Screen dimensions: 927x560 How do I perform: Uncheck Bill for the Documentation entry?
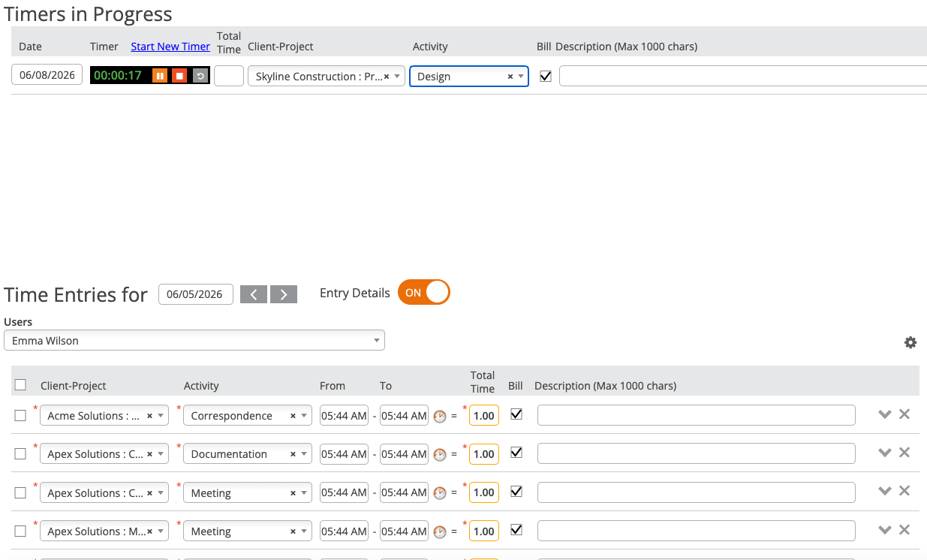click(x=516, y=453)
